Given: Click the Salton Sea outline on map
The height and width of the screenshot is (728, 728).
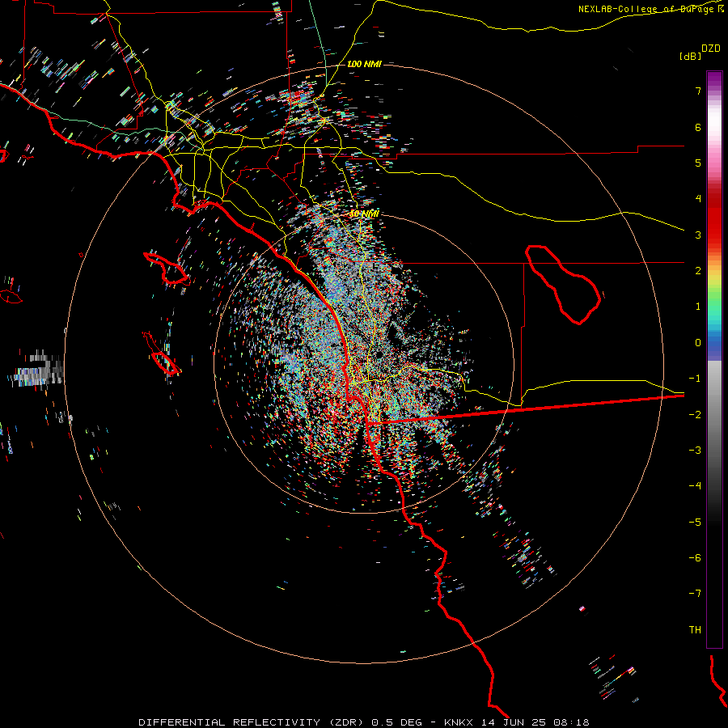Looking at the screenshot, I should 563,285.
